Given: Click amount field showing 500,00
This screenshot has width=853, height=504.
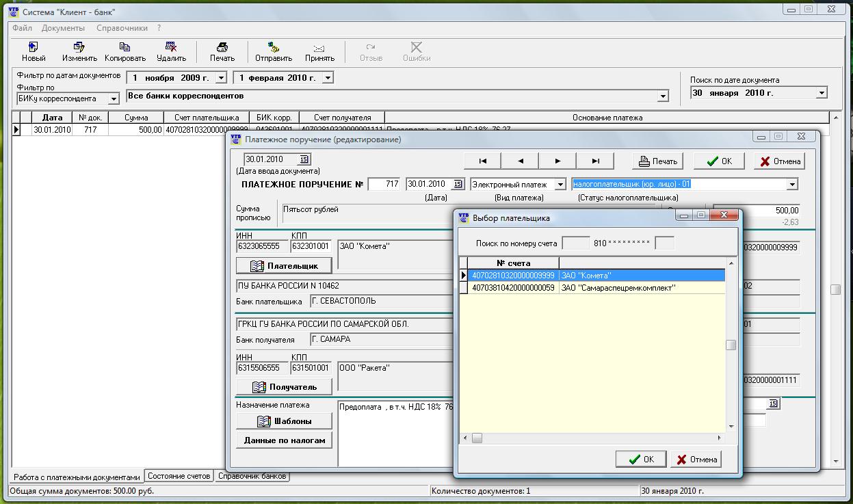Looking at the screenshot, I should click(x=757, y=211).
